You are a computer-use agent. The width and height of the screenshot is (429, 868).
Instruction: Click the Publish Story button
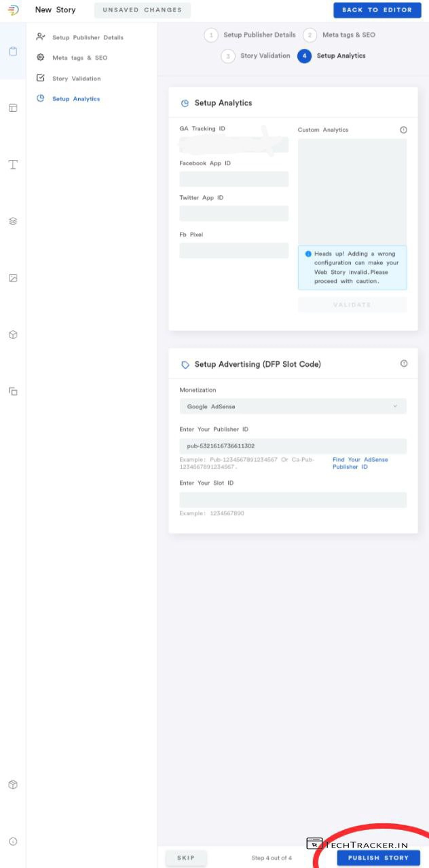tap(378, 858)
